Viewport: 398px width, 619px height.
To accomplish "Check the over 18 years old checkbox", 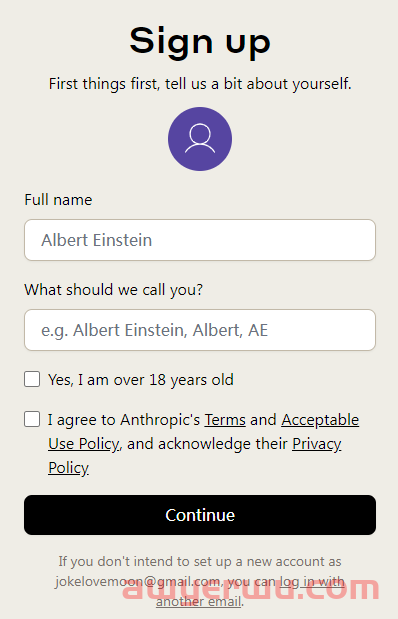I will (32, 379).
